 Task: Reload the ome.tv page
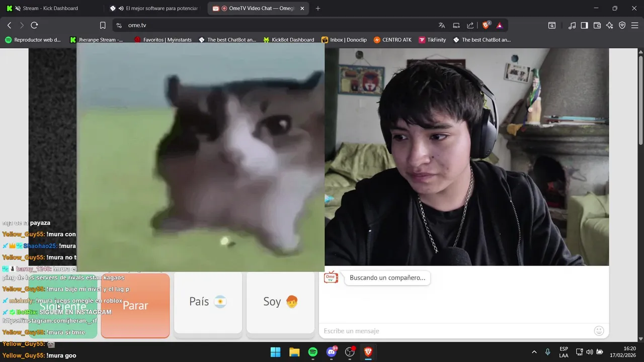point(34,25)
